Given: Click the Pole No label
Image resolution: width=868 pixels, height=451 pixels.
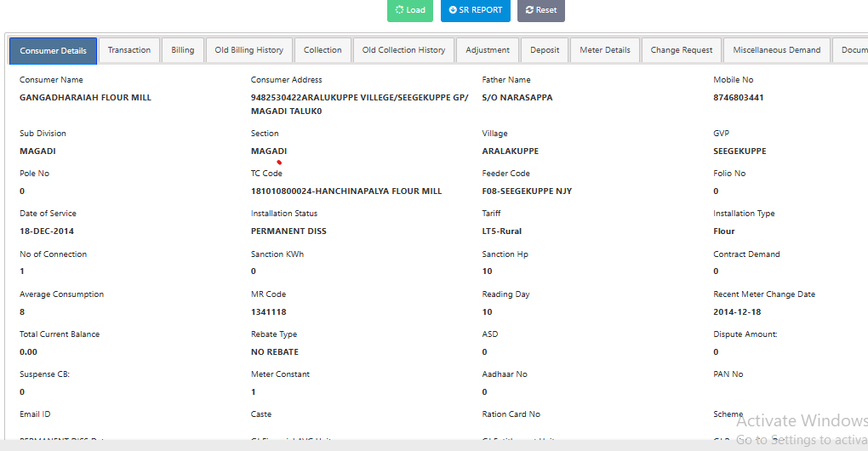Looking at the screenshot, I should click(x=34, y=174).
